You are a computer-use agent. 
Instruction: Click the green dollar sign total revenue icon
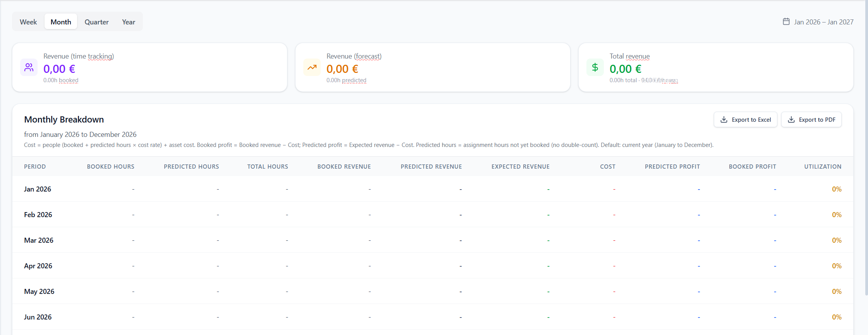pyautogui.click(x=595, y=67)
